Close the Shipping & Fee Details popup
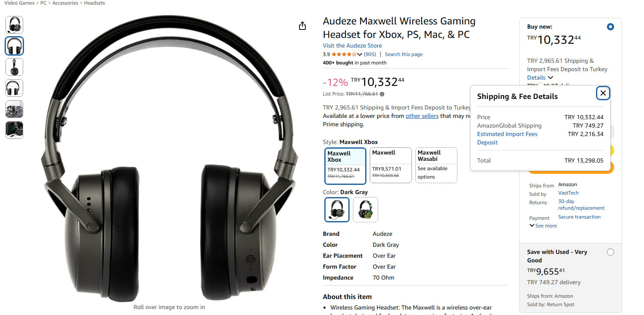This screenshot has width=644, height=315. [603, 93]
